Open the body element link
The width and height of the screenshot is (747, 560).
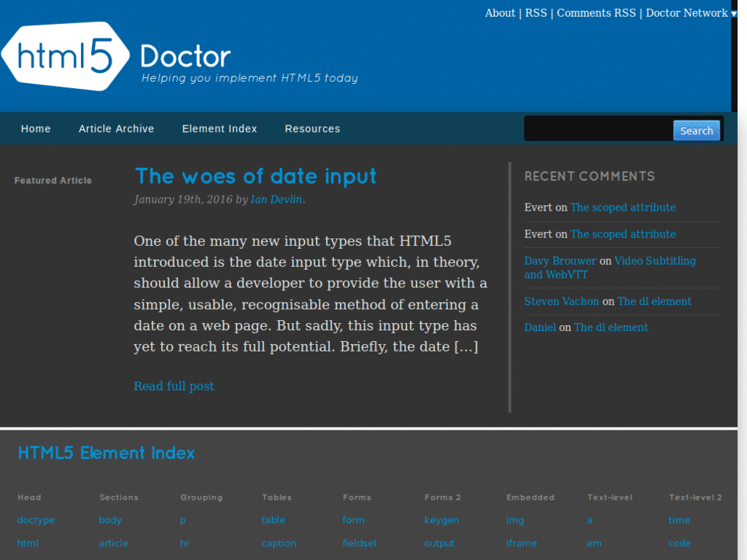110,520
